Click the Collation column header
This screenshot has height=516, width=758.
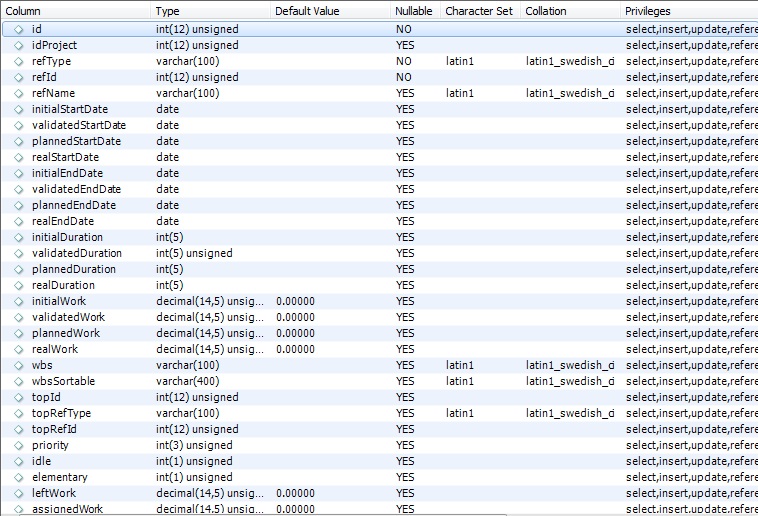(x=569, y=11)
